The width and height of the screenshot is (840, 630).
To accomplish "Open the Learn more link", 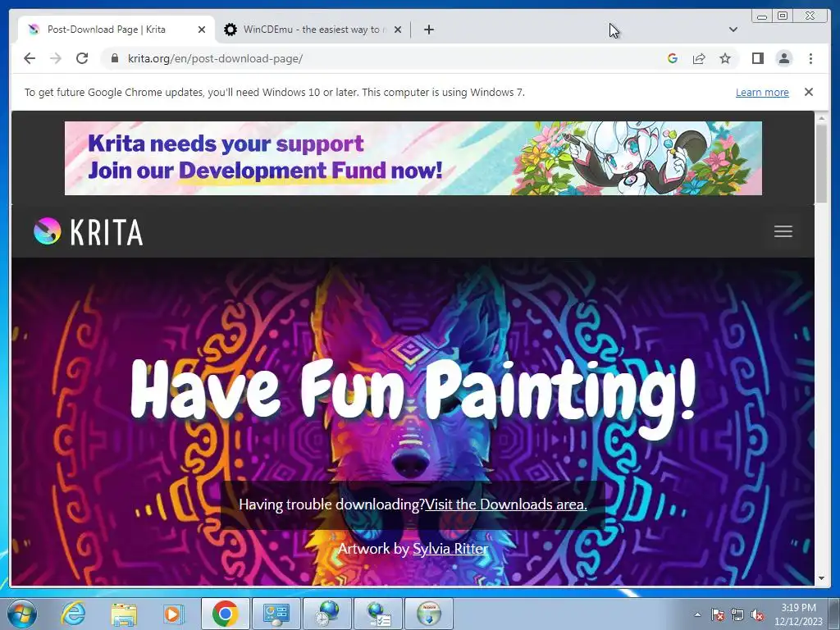I will [762, 92].
